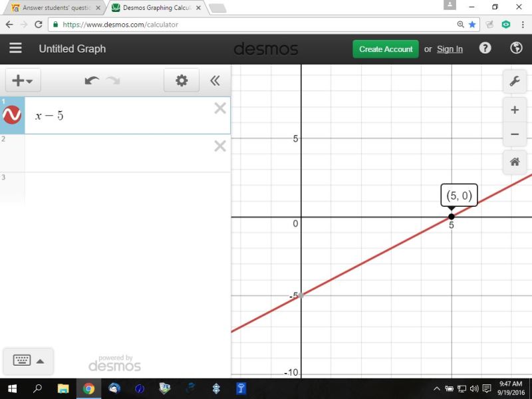Toggle visibility of the x − 5 graph
The width and height of the screenshot is (532, 399).
tap(12, 115)
